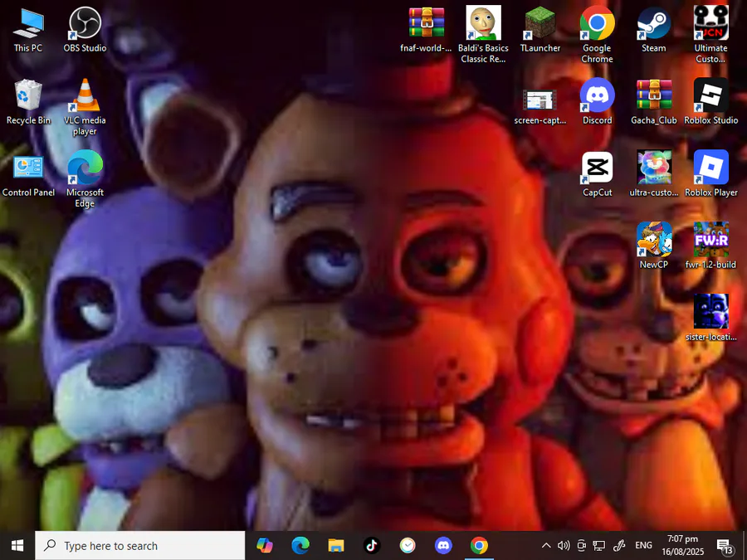The height and width of the screenshot is (560, 747).
Task: Select the NewCP penguin shortcut
Action: (x=654, y=246)
